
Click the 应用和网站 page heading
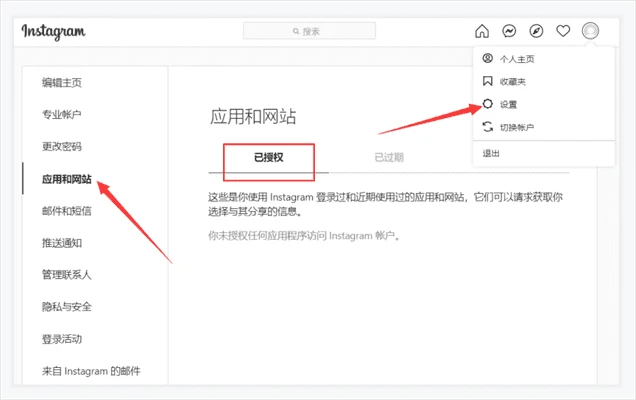253,116
